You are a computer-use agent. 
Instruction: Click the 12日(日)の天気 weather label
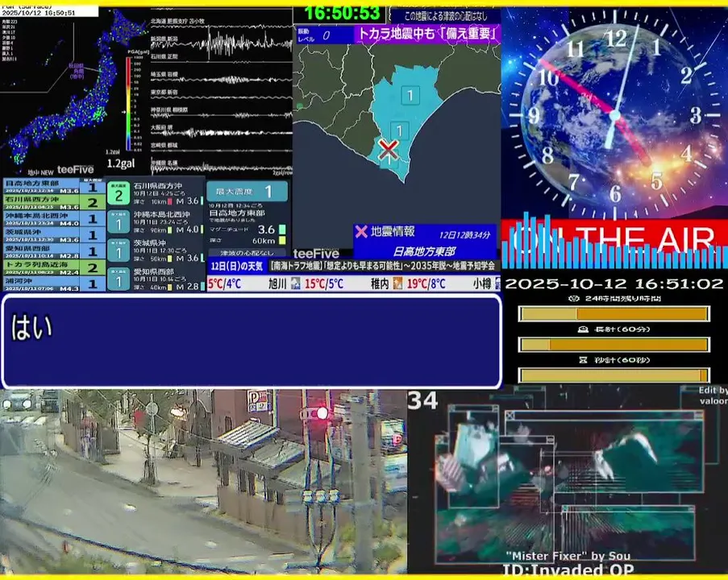click(x=237, y=267)
